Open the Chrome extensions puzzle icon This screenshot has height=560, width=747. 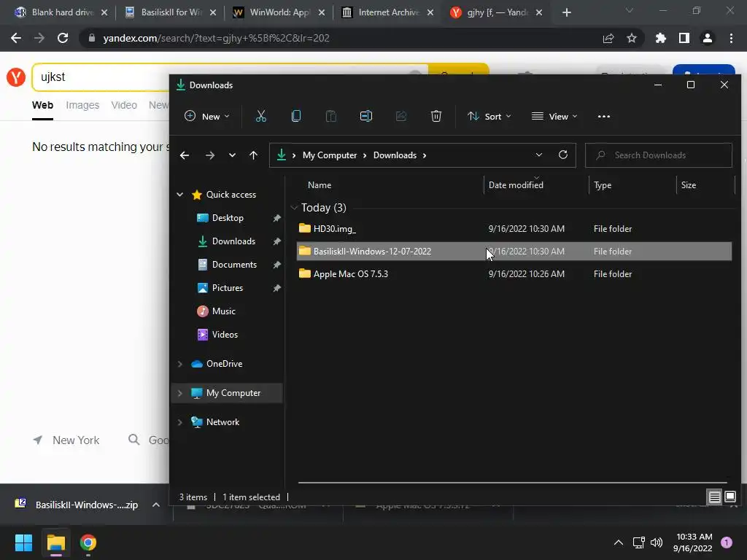660,38
